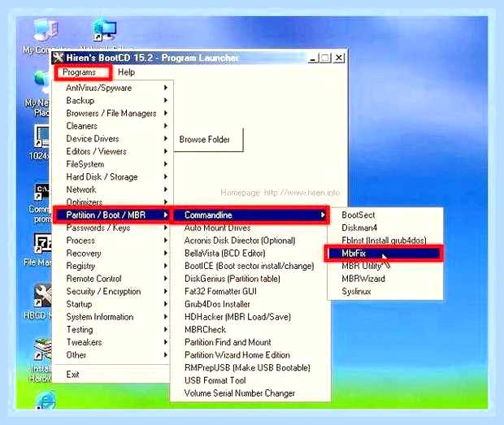Select MbrFix from Commandline submenu

coord(385,254)
